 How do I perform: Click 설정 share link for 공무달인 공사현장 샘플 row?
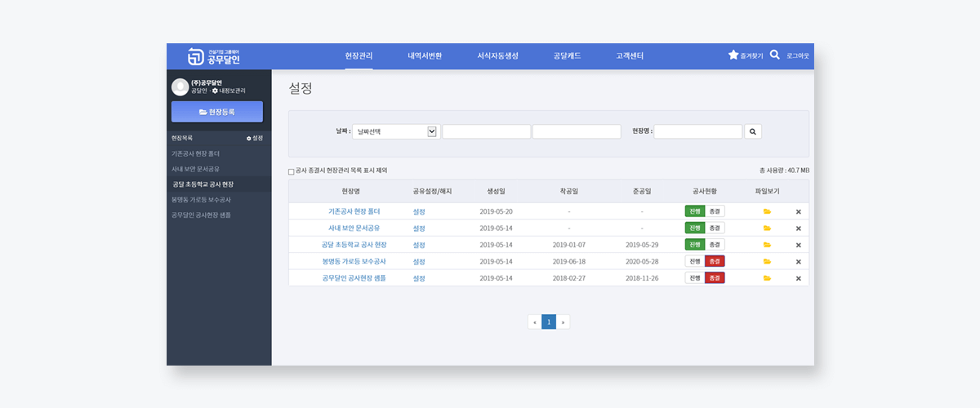point(419,277)
